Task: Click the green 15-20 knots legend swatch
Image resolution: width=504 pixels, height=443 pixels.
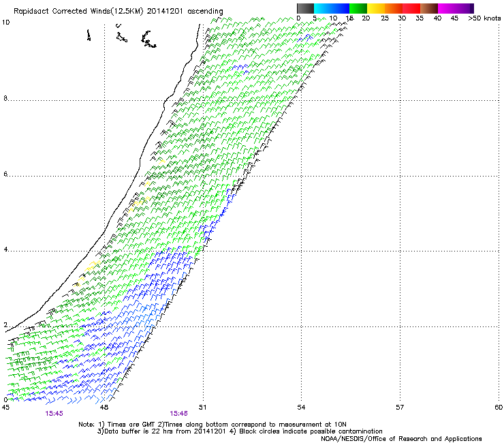Action: click(x=358, y=8)
